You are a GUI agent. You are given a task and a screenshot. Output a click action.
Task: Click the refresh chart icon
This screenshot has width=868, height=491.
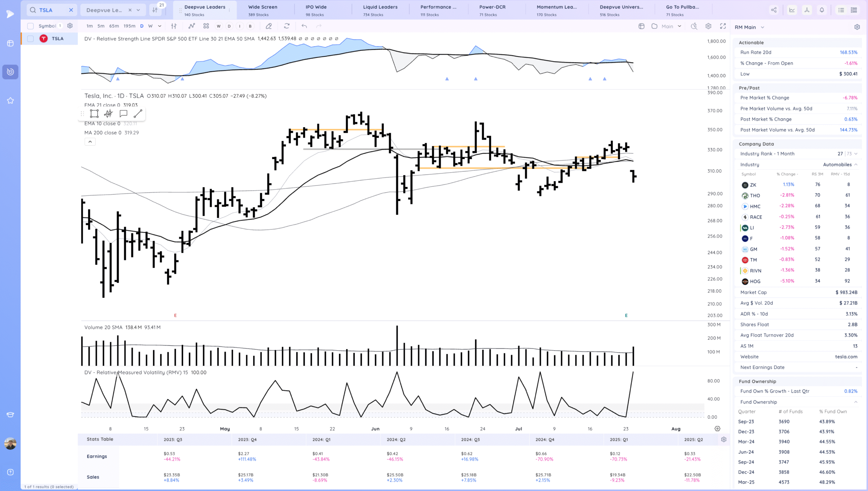click(x=287, y=26)
